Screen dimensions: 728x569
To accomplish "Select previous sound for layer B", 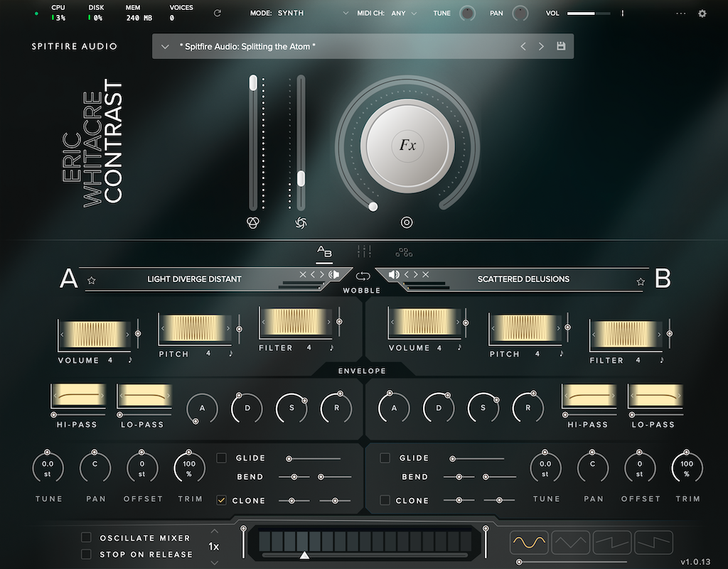I will 407,274.
